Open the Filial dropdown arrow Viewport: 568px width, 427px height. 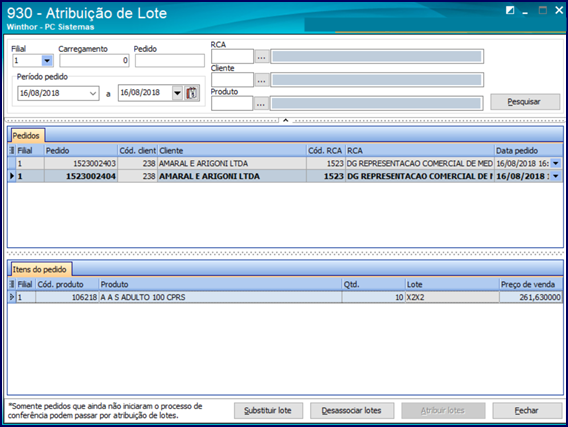click(47, 60)
